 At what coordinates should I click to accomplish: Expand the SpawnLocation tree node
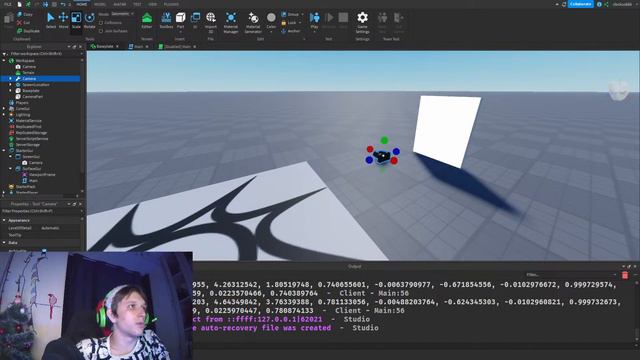11,84
